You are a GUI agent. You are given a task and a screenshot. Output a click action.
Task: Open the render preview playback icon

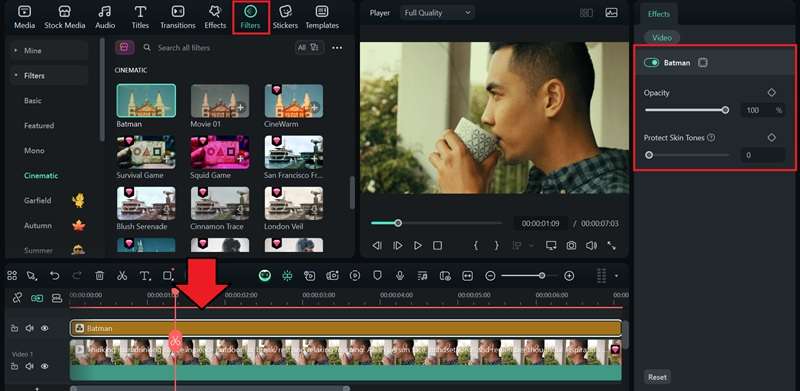(x=355, y=276)
